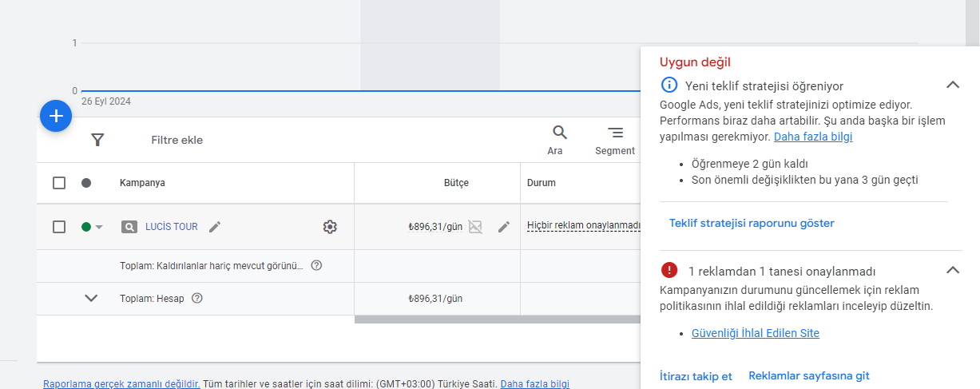Collapse 1 reklamdan 1 tanesi onaylanmadı section
This screenshot has width=980, height=389.
tap(952, 270)
